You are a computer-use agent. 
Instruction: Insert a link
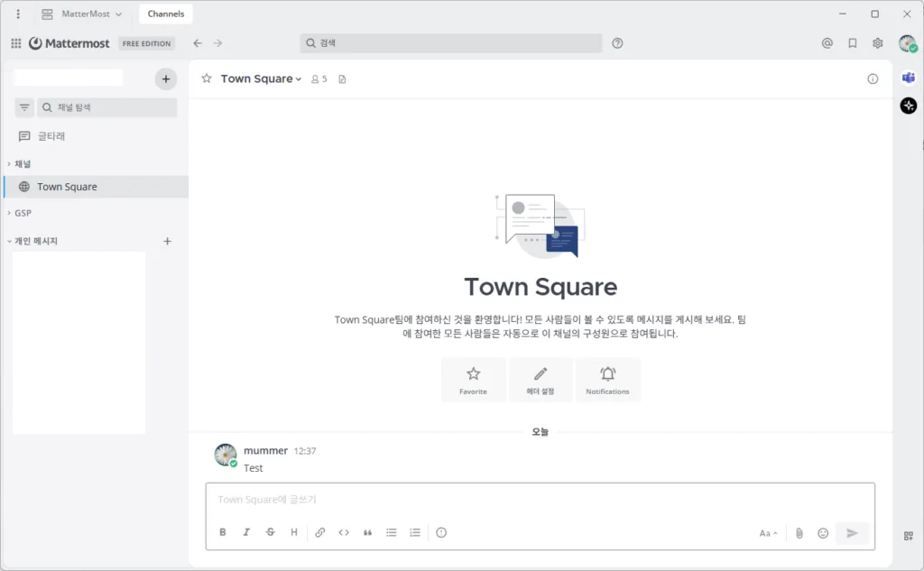point(320,532)
